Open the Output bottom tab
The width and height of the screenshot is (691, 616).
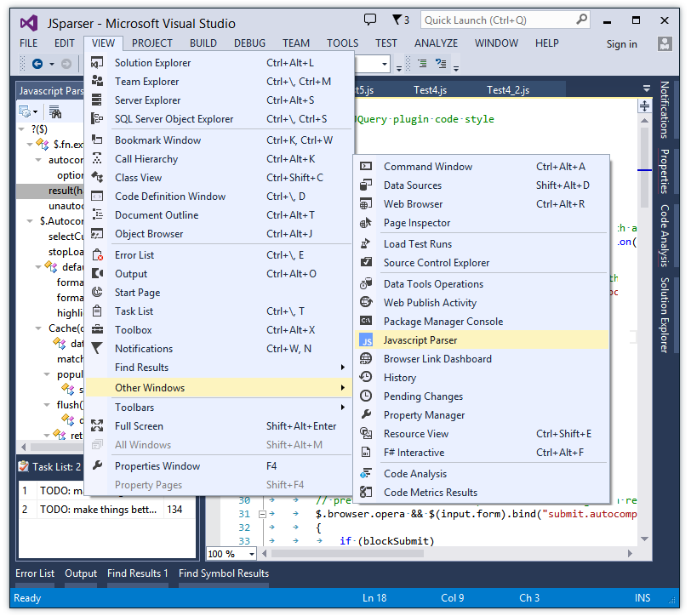[x=81, y=573]
